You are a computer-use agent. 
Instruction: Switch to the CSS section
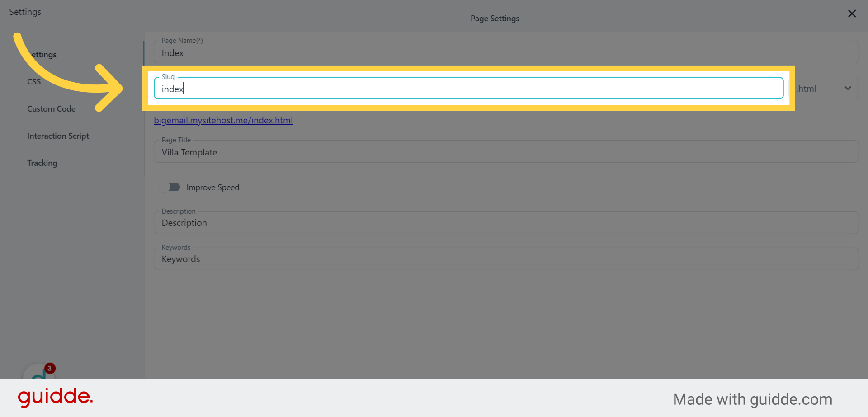point(34,82)
